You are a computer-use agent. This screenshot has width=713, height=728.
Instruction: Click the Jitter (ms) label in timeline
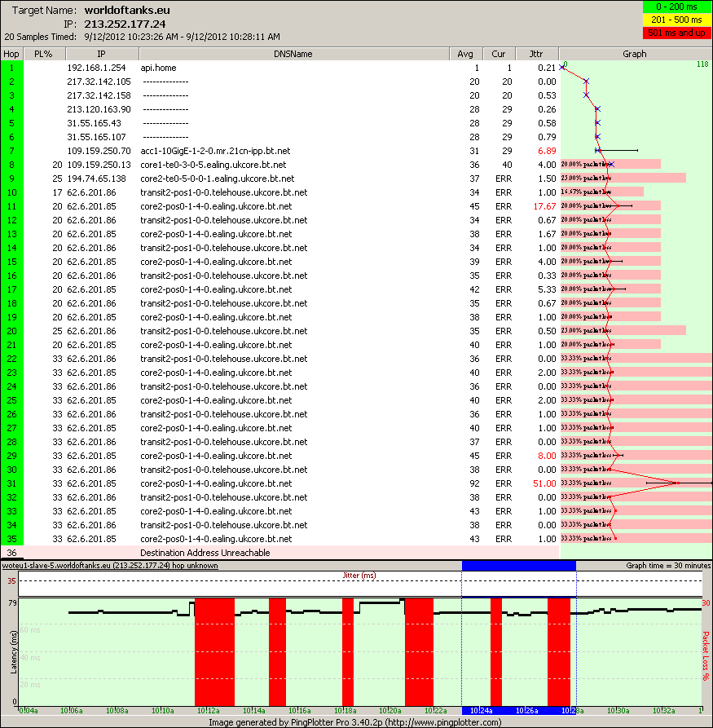tap(359, 576)
